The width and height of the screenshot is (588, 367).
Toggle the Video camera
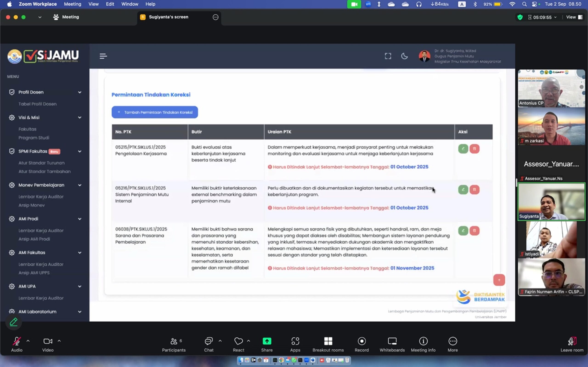[48, 341]
